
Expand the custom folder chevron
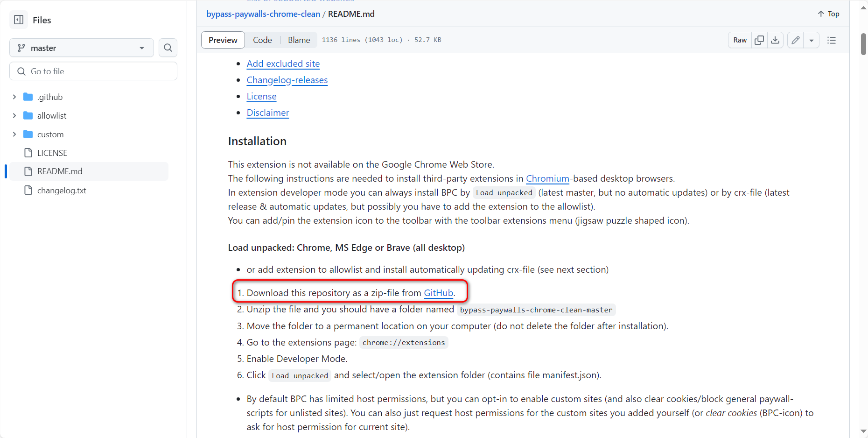(x=14, y=134)
